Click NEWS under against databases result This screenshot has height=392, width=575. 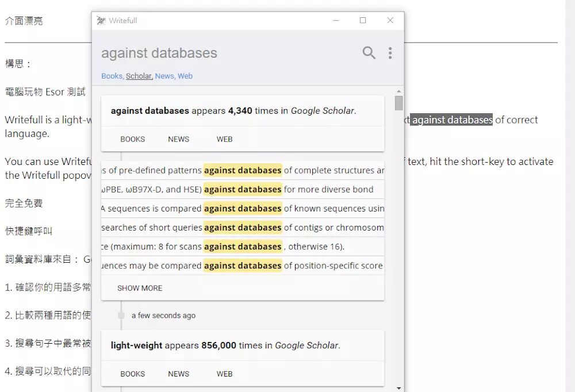pyautogui.click(x=178, y=139)
